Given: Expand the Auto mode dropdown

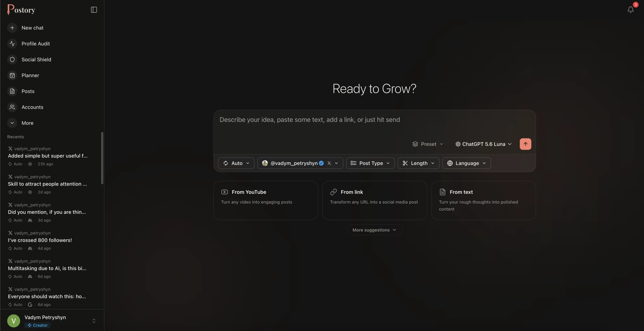Looking at the screenshot, I should (x=236, y=163).
